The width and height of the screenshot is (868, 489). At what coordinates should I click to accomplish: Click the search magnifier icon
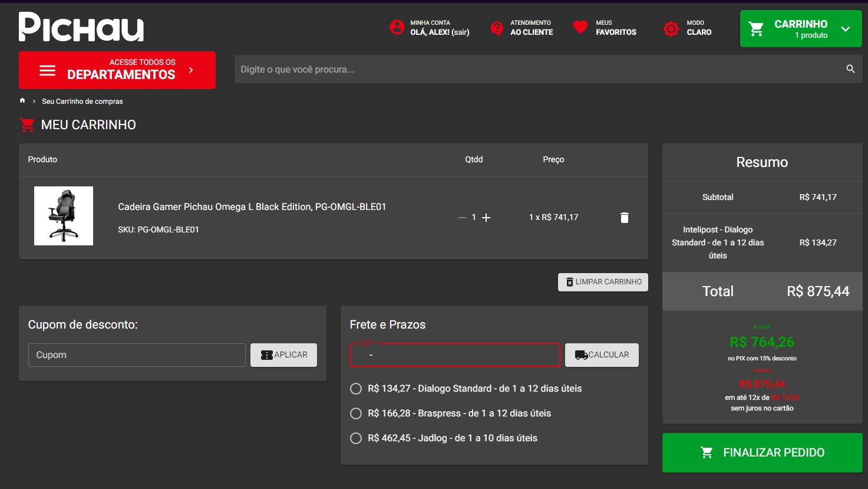850,69
